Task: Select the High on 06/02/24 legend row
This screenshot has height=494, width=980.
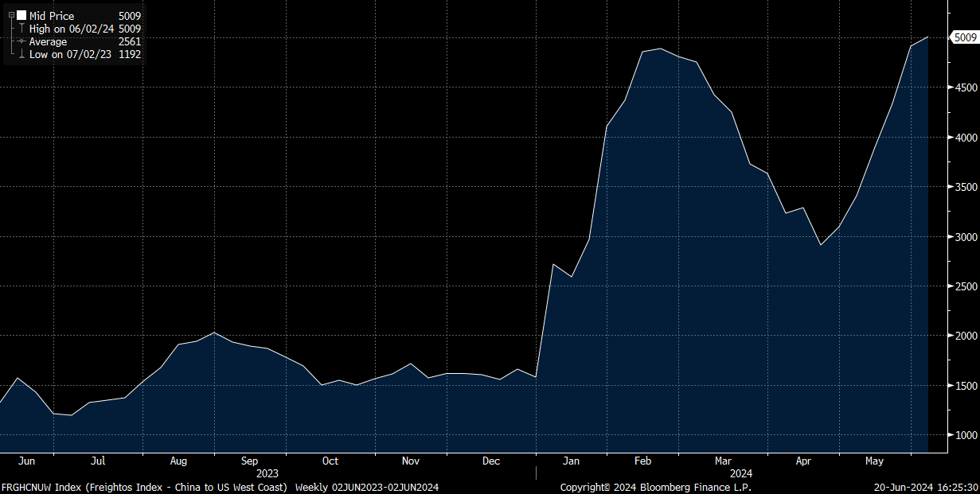Action: pyautogui.click(x=72, y=29)
